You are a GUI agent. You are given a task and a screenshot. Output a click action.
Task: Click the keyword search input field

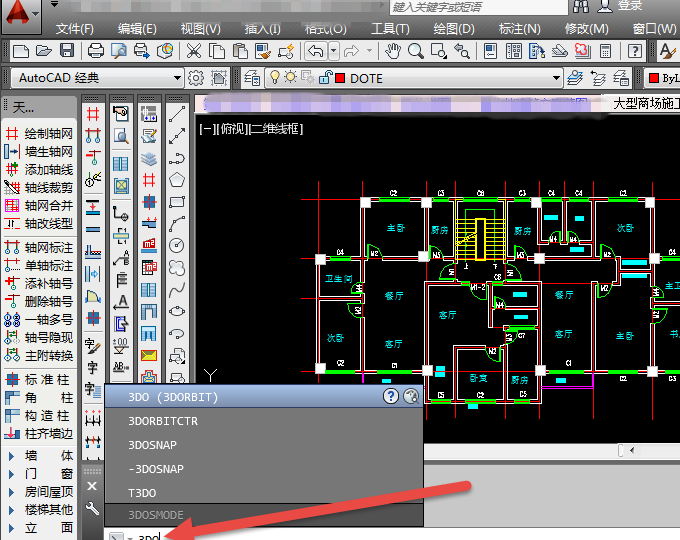tap(478, 7)
